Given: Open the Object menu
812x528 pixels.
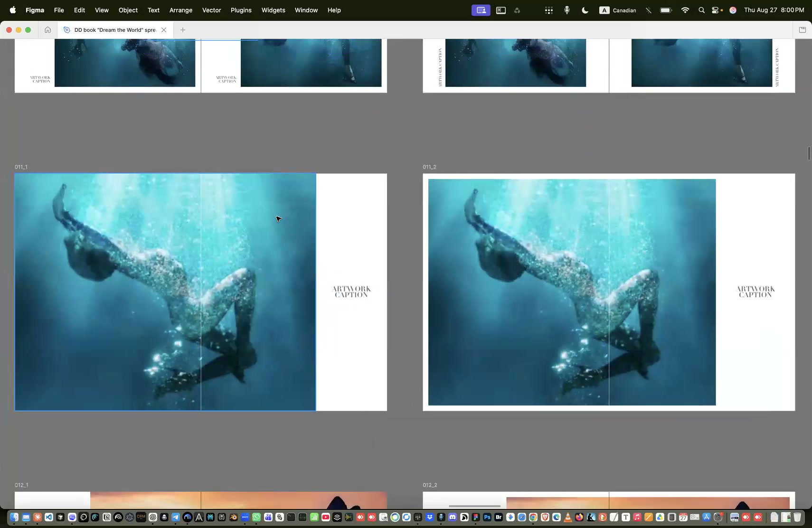Looking at the screenshot, I should (x=128, y=10).
